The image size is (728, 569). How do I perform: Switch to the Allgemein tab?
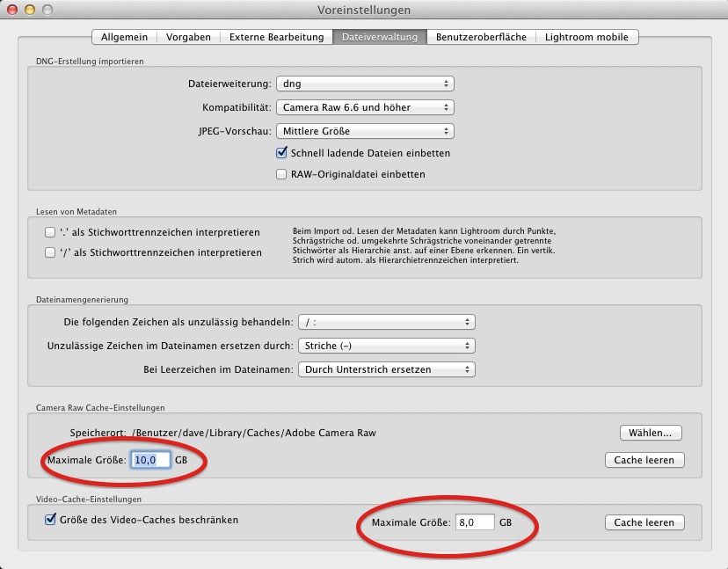point(125,37)
